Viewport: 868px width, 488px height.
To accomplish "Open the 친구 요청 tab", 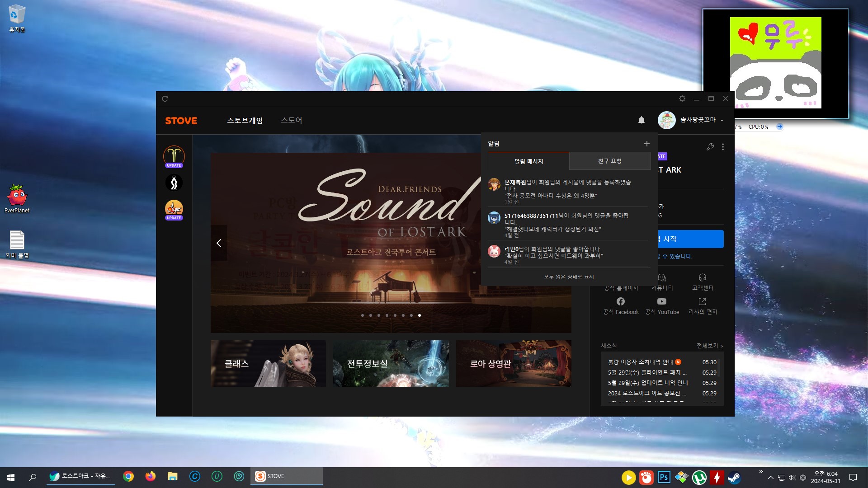I will click(610, 161).
